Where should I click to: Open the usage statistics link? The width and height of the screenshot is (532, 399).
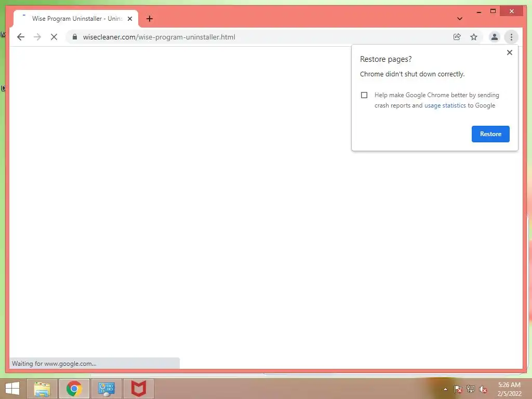point(445,105)
